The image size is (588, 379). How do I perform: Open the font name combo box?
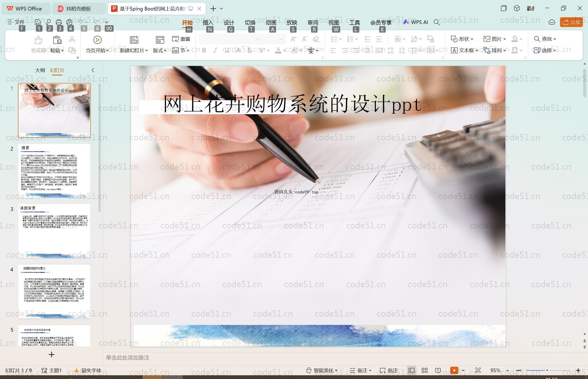point(230,39)
